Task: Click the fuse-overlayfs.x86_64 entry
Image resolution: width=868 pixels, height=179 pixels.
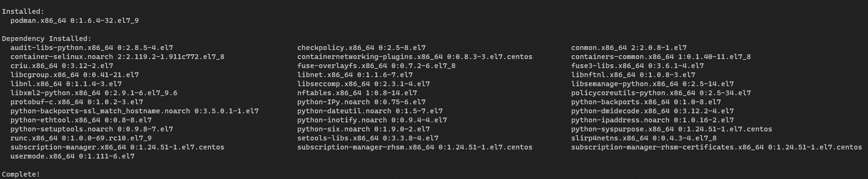Action: (x=376, y=66)
